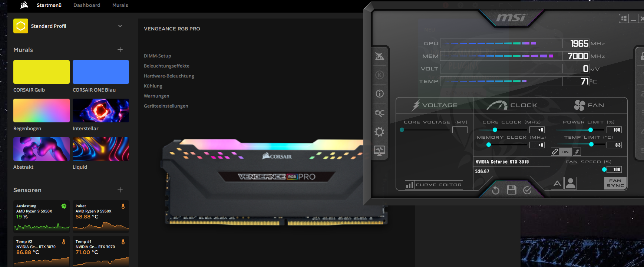This screenshot has height=267, width=644.
Task: Select the Abstrakt mural thumbnail
Action: pos(42,149)
